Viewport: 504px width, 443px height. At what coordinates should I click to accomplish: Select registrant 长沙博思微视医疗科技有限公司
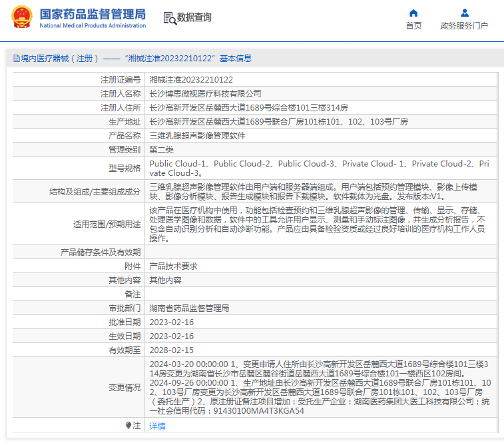click(205, 94)
